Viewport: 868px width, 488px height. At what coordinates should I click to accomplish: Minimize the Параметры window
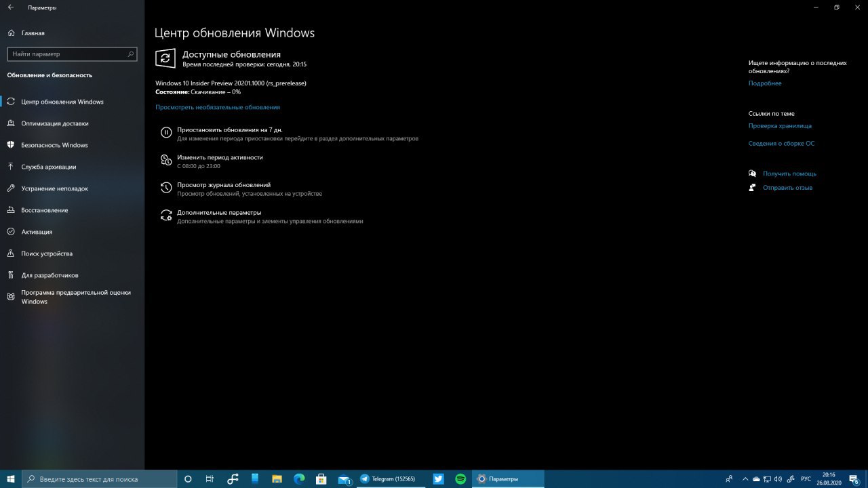[814, 7]
